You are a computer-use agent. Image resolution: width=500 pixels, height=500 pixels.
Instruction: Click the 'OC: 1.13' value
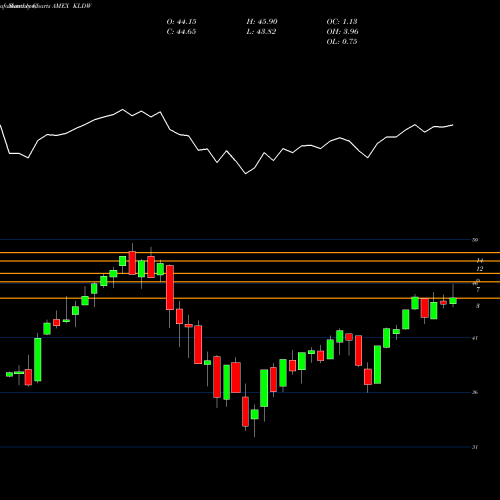[x=342, y=22]
